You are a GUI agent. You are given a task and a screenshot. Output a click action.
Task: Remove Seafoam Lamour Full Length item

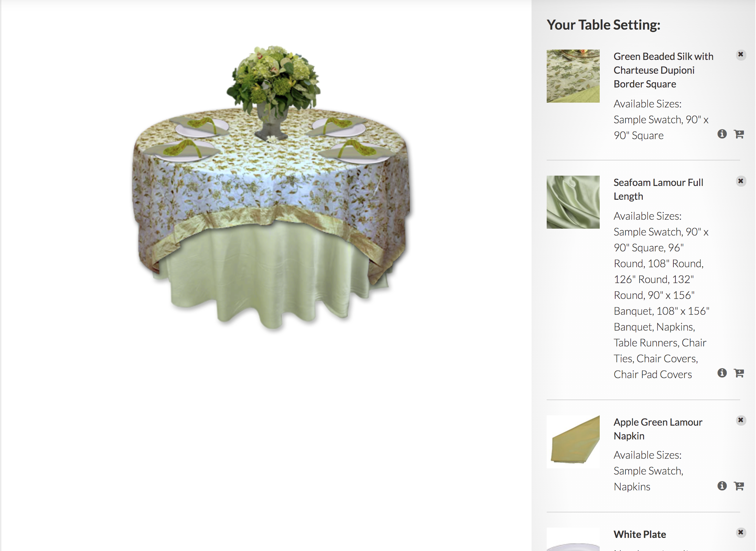(741, 181)
